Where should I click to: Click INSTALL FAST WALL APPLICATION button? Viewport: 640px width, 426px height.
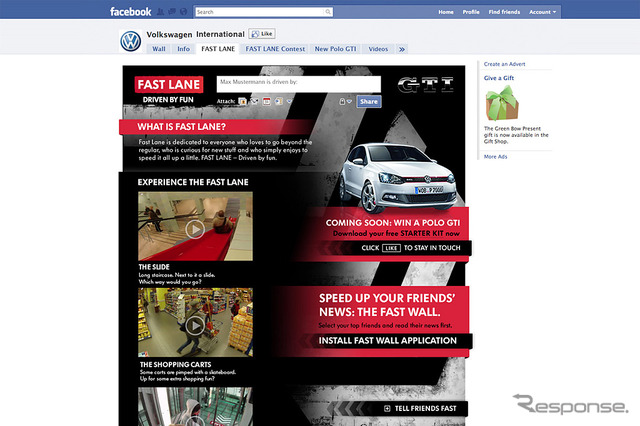coord(387,341)
